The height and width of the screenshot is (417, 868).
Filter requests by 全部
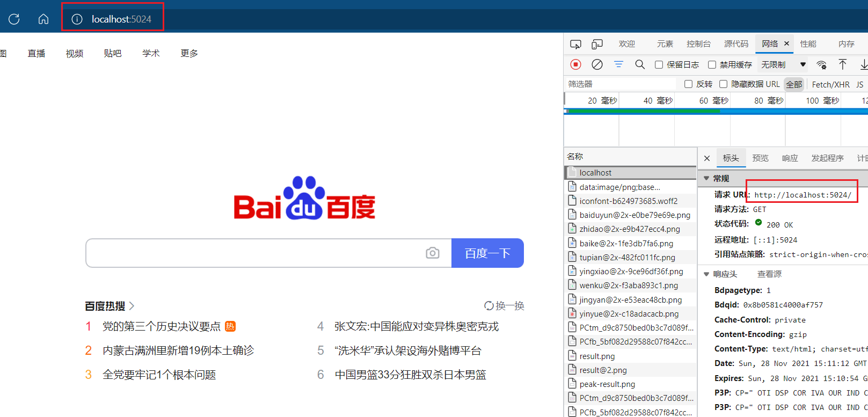[x=794, y=84]
